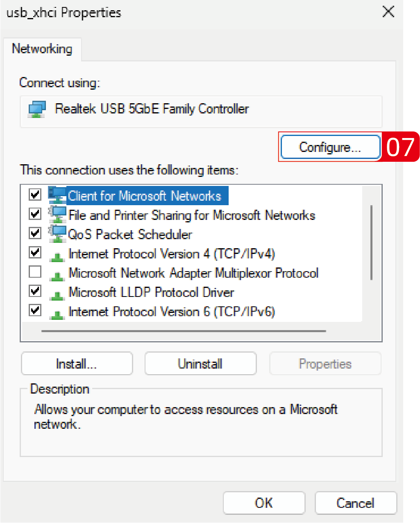Viewport: 420px width, 523px height.
Task: Click File and Printer Sharing icon
Action: (x=57, y=215)
